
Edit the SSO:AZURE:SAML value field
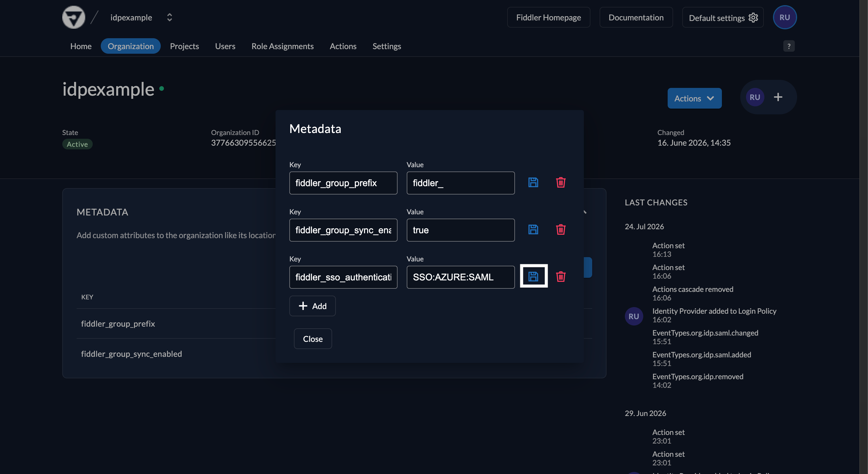[x=460, y=277]
